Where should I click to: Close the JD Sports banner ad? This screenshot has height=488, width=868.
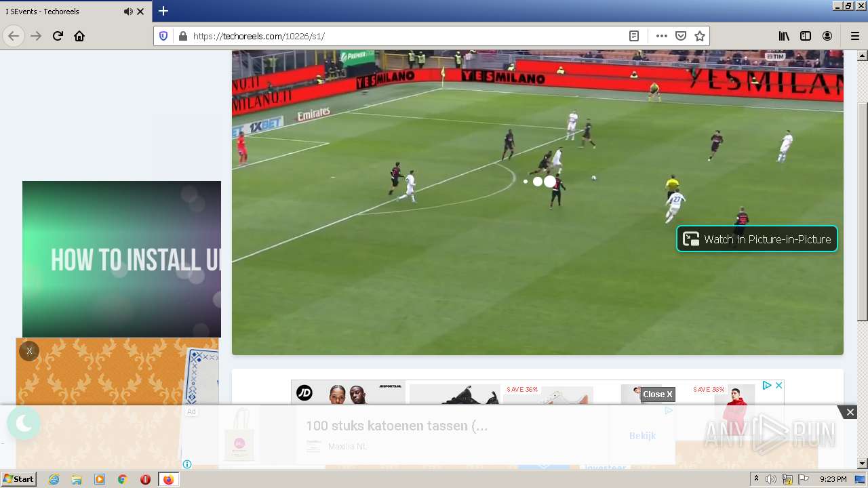(779, 385)
